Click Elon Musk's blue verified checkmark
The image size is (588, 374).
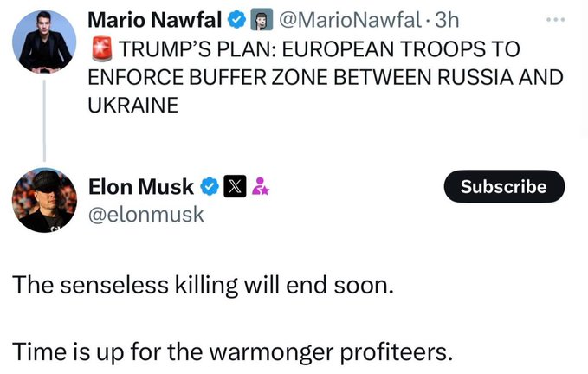coord(210,185)
